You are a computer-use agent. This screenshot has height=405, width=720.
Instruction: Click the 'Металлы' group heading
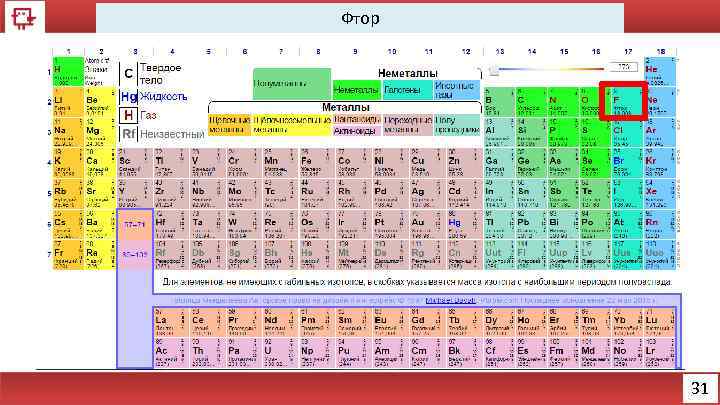coord(345,107)
